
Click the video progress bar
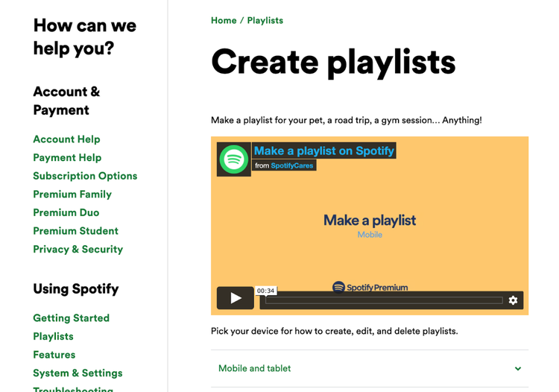(384, 300)
